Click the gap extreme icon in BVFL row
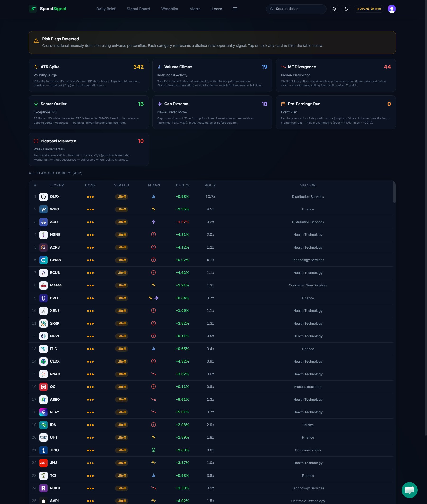The width and height of the screenshot is (427, 504). (x=156, y=298)
